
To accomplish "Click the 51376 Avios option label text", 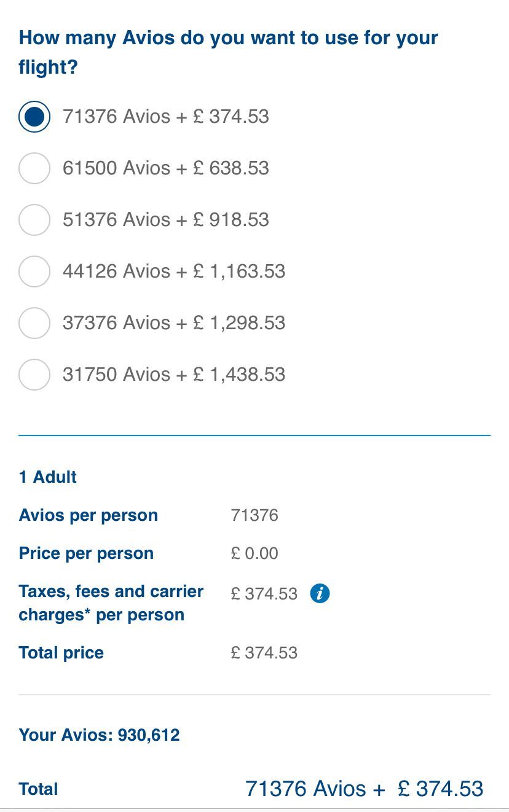I will coord(166,220).
